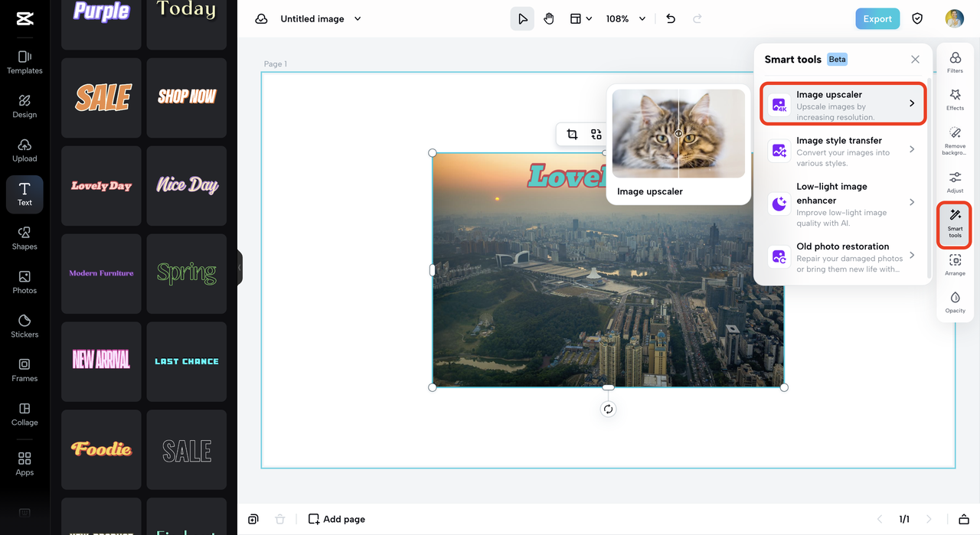Choose the orange SALE text preset

101,97
